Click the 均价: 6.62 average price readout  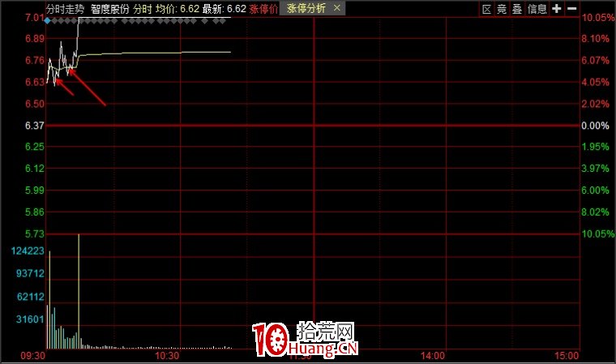tap(178, 9)
